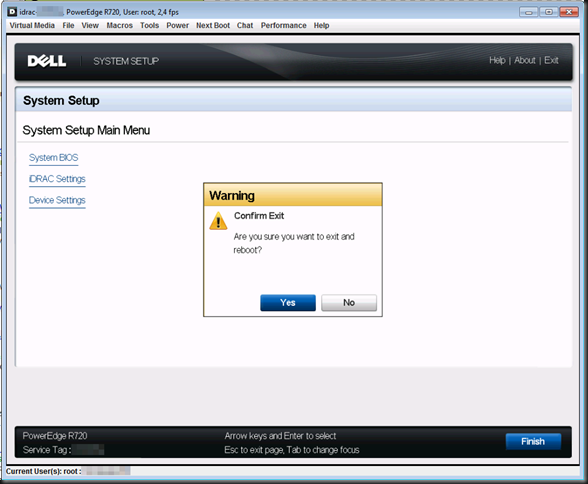The image size is (588, 484).
Task: Open the Macros menu
Action: [120, 25]
